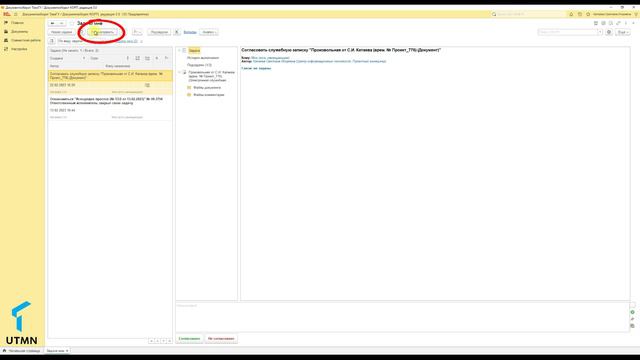Open the favorites star in title bar
Screen dimensions: 640x360
[x=588, y=14]
